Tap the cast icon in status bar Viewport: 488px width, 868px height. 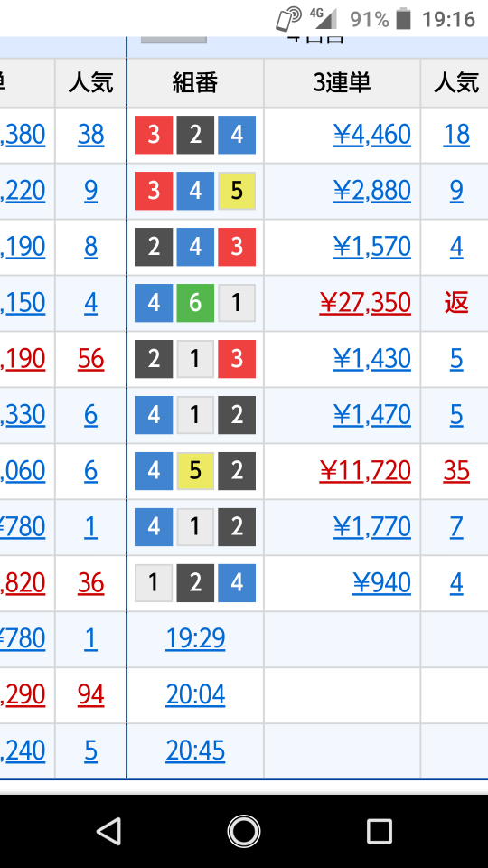click(x=288, y=19)
